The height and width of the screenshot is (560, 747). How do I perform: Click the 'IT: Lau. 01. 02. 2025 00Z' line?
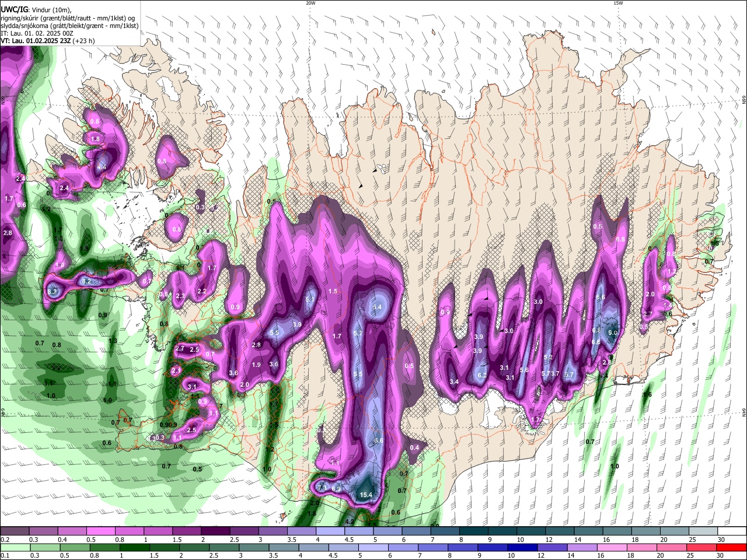pos(37,33)
